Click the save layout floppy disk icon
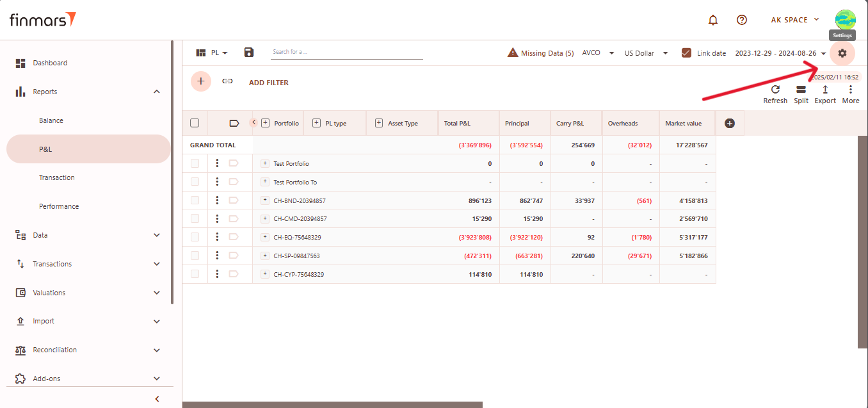 [x=249, y=53]
